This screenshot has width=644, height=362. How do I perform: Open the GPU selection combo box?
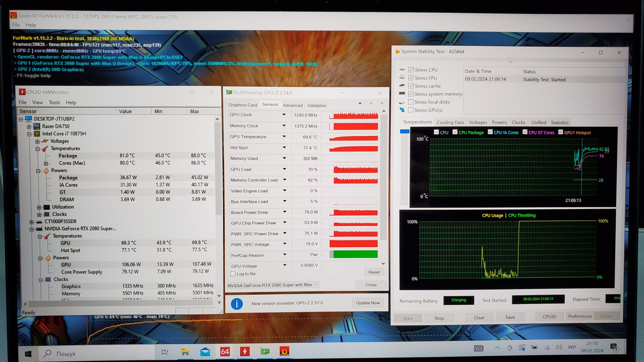click(273, 285)
